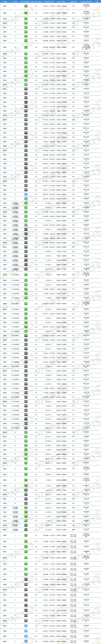Click diesel ON icon in 5 Touring 105kW/143KM row
The image size is (101, 644).
click(x=26, y=353)
